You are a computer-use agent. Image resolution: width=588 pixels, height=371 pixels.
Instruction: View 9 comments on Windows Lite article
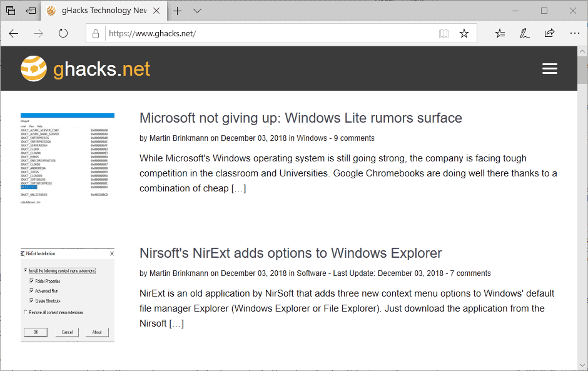click(x=354, y=138)
